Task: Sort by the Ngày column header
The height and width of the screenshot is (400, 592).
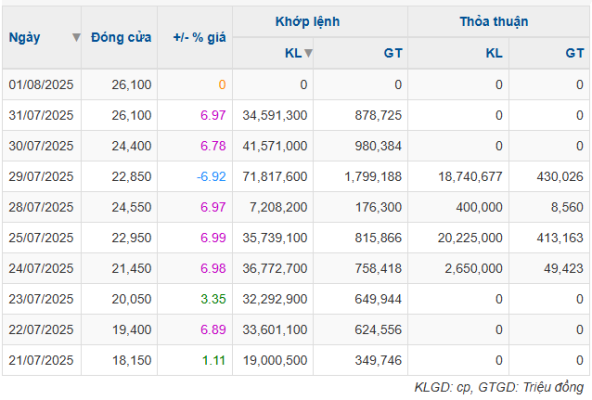Action: tap(25, 37)
